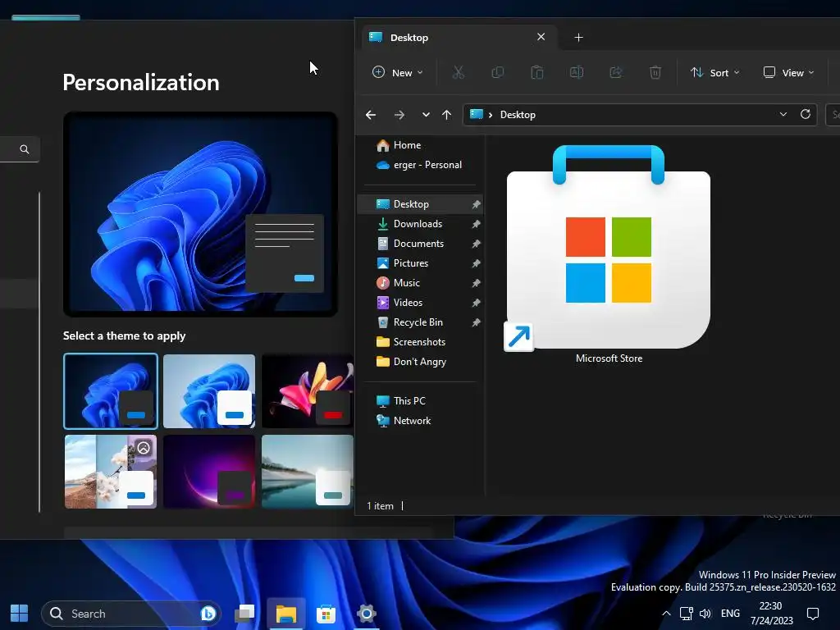Open the volume control in system tray

(x=705, y=614)
